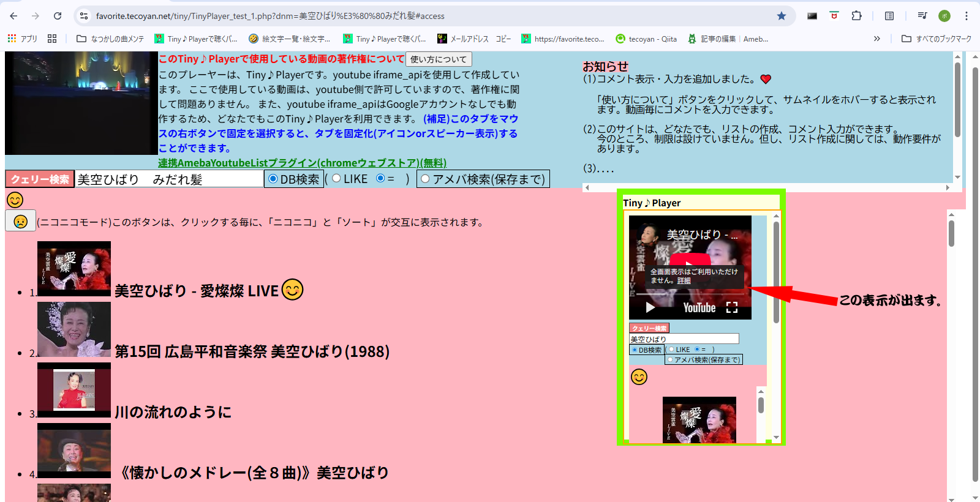Select = radio in the mini Tiny♪Player
The height and width of the screenshot is (502, 980).
697,349
